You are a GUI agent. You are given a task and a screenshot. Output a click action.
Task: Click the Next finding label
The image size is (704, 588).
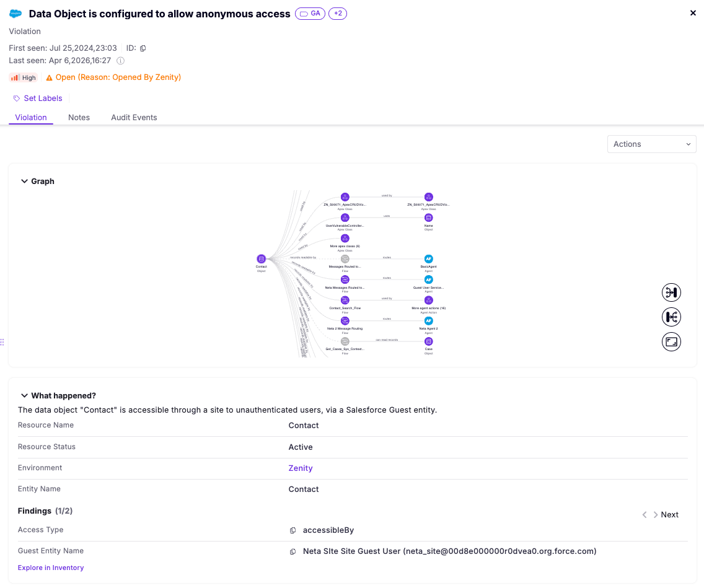(669, 515)
